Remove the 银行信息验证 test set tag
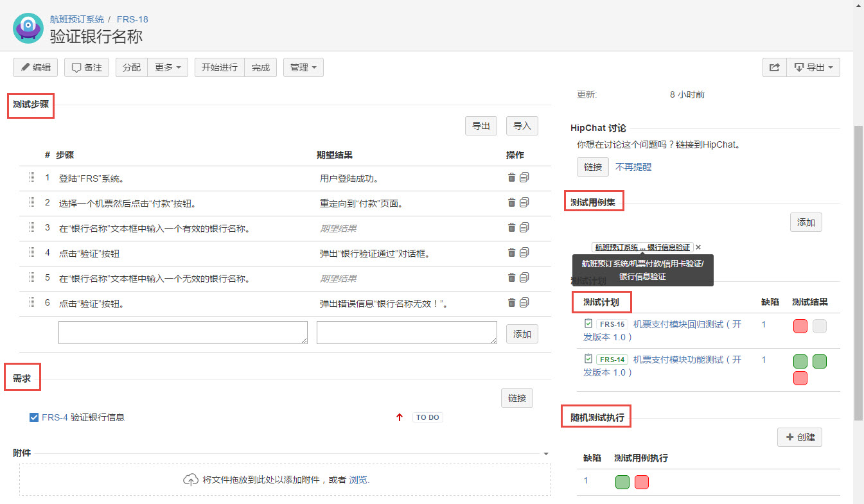 click(699, 247)
